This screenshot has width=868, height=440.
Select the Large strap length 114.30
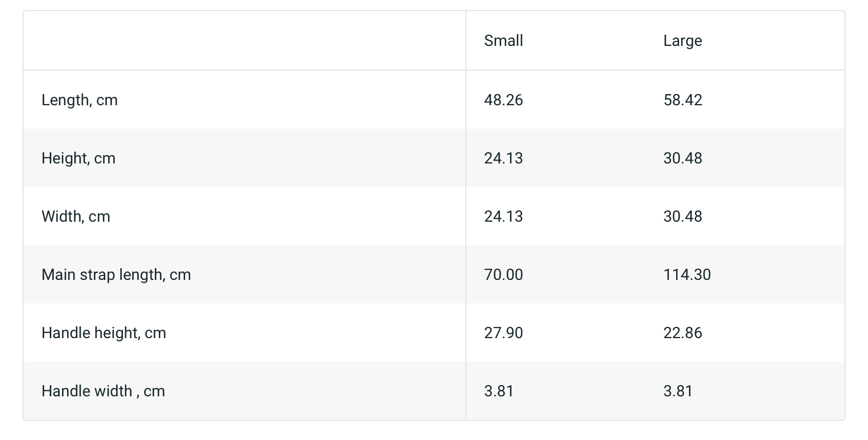coord(687,275)
